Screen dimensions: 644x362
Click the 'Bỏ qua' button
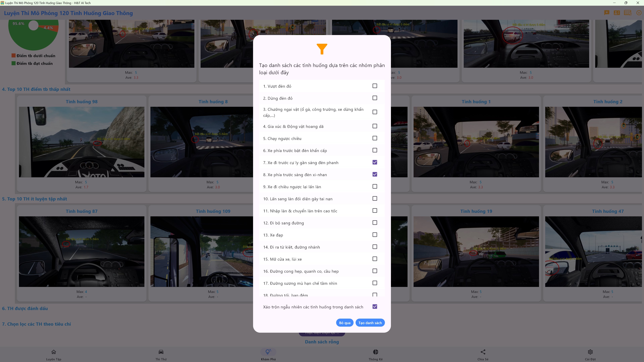coord(345,323)
